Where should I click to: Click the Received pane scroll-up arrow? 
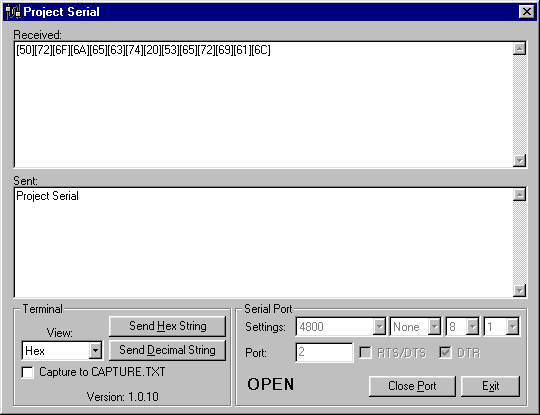519,49
